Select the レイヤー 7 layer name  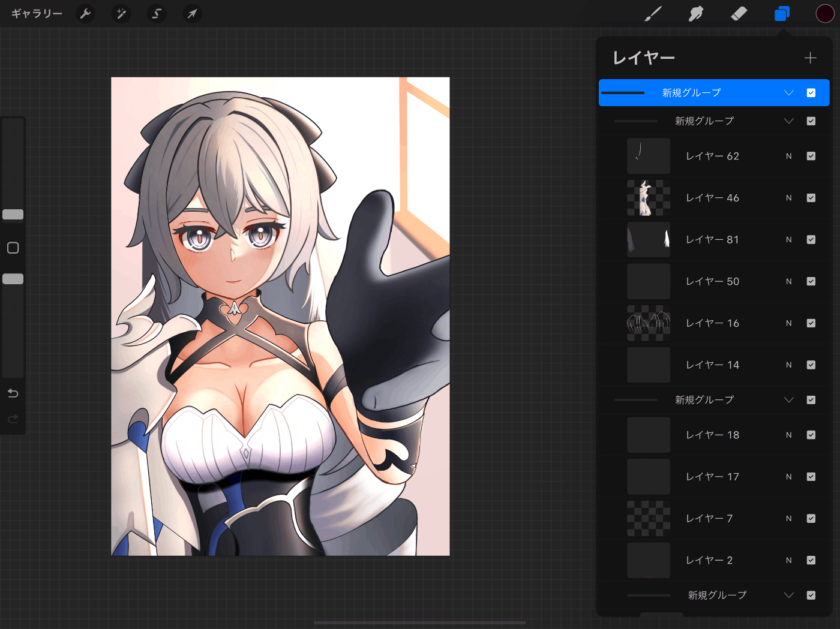[x=710, y=519]
